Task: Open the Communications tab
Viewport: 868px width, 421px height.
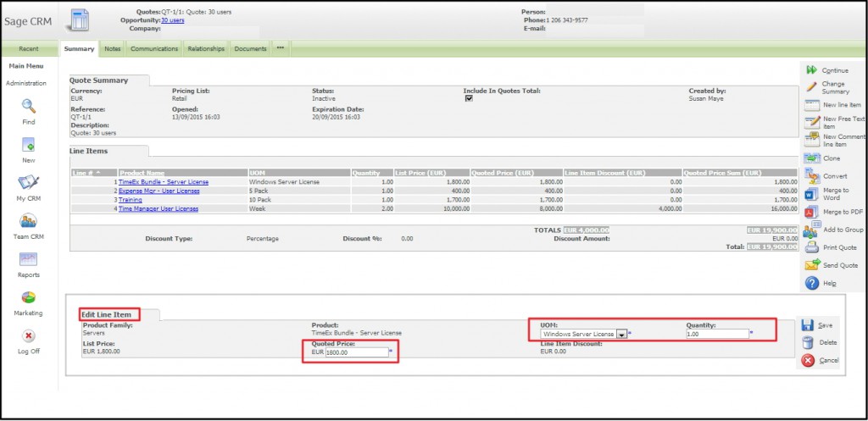Action: pyautogui.click(x=154, y=48)
